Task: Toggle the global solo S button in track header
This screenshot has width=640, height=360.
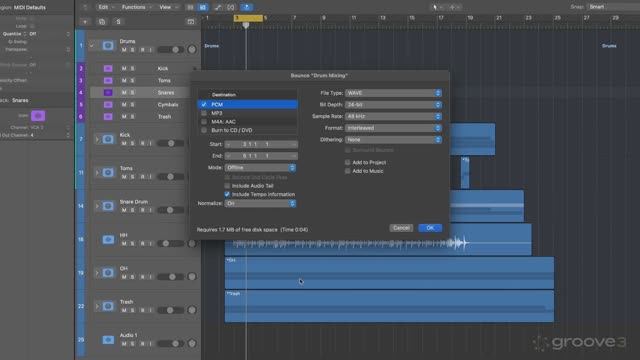Action: pyautogui.click(x=118, y=22)
